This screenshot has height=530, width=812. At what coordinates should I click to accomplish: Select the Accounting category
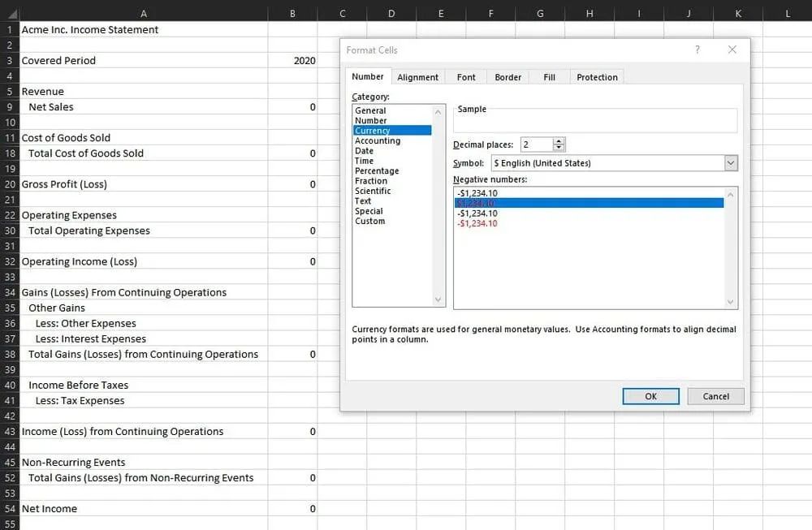coord(377,140)
